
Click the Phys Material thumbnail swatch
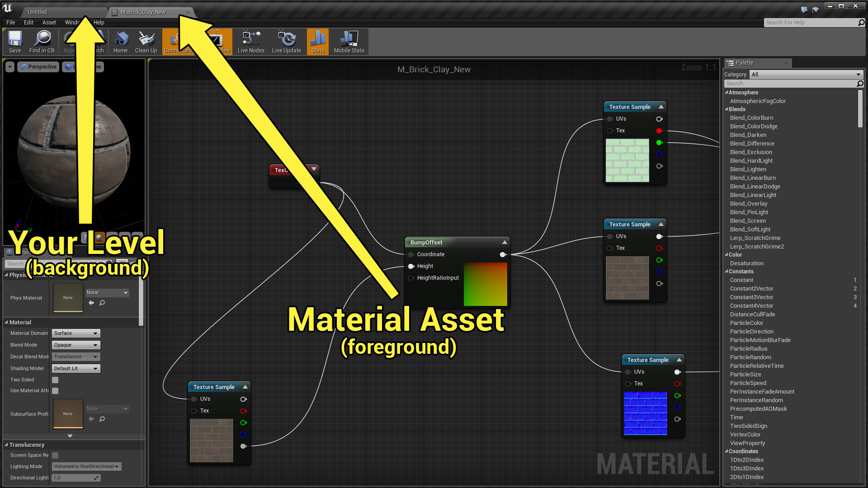68,298
